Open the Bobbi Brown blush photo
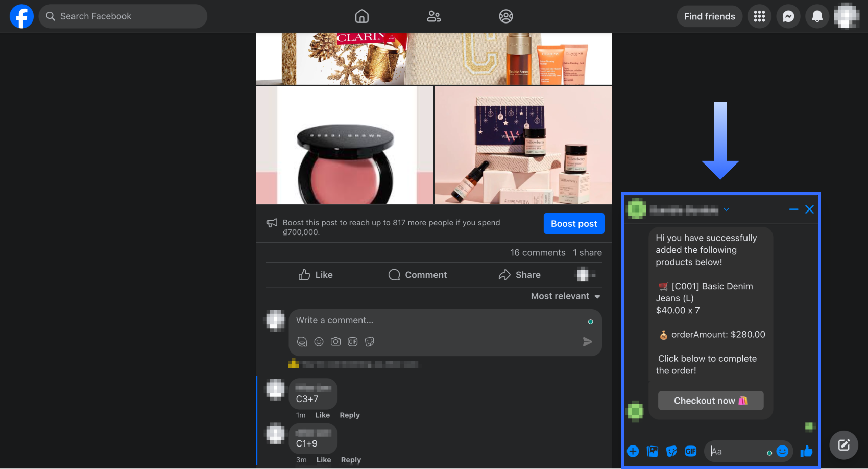The width and height of the screenshot is (868, 469). (x=345, y=145)
